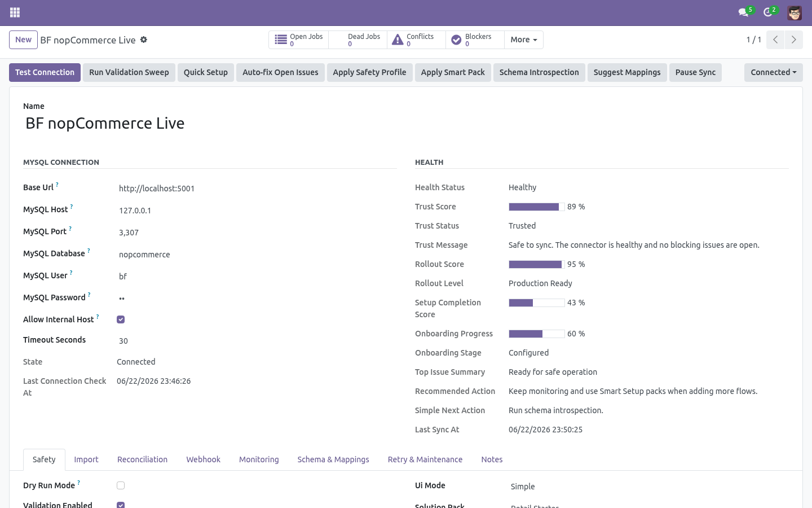Enable the Dry Run Mode checkbox
Viewport: 812px width, 508px height.
click(121, 485)
